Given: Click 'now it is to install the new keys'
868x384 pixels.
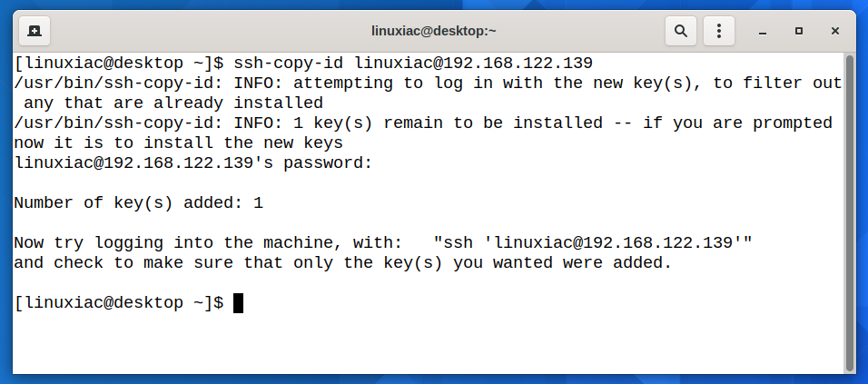Looking at the screenshot, I should click(178, 143).
